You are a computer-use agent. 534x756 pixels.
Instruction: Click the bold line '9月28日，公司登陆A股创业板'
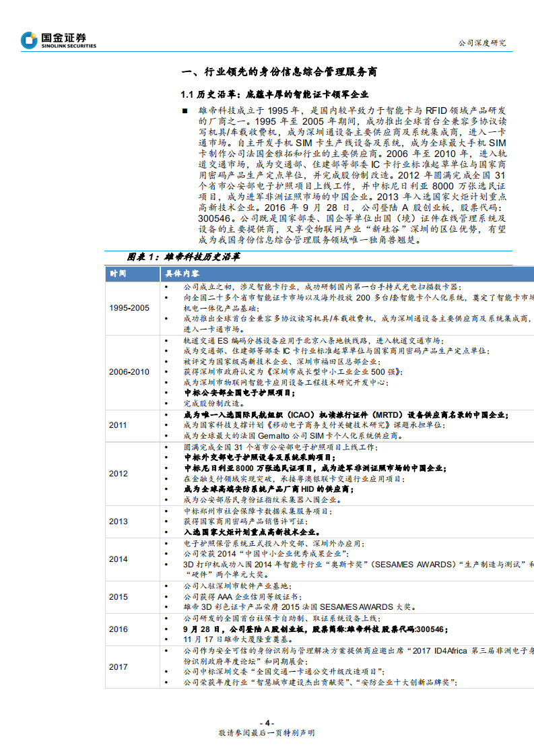[x=316, y=629]
